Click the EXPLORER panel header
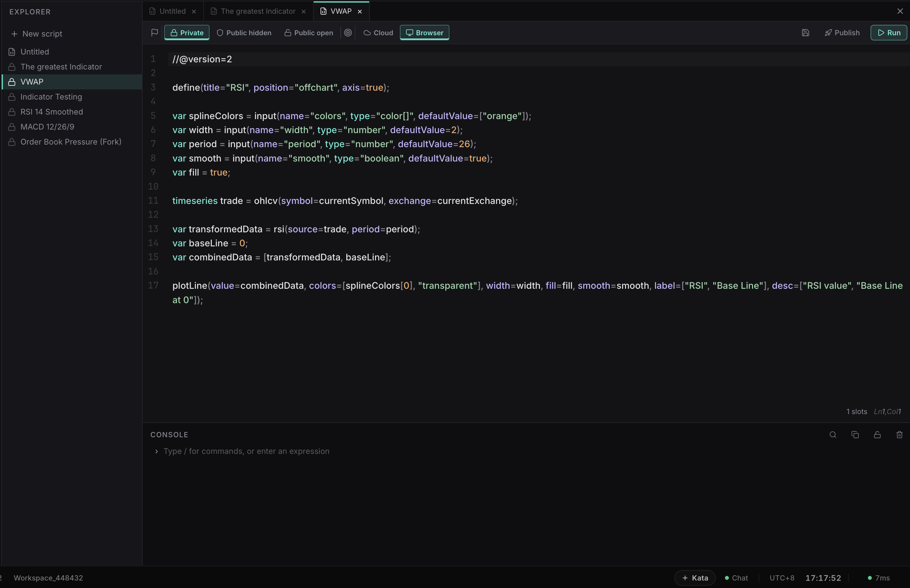 (x=30, y=12)
